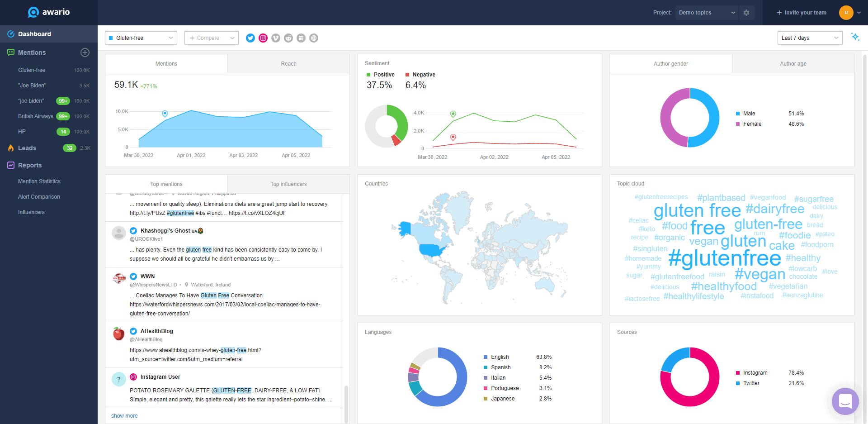Add a new alert with plus icon
The image size is (868, 424).
click(85, 52)
